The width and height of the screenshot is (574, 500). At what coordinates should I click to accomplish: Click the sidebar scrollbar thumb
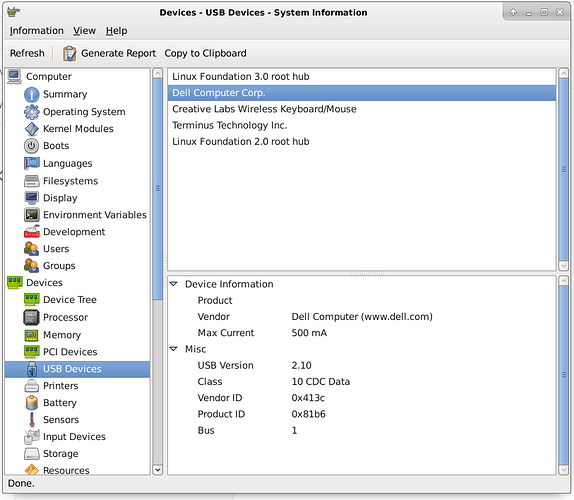click(x=158, y=189)
